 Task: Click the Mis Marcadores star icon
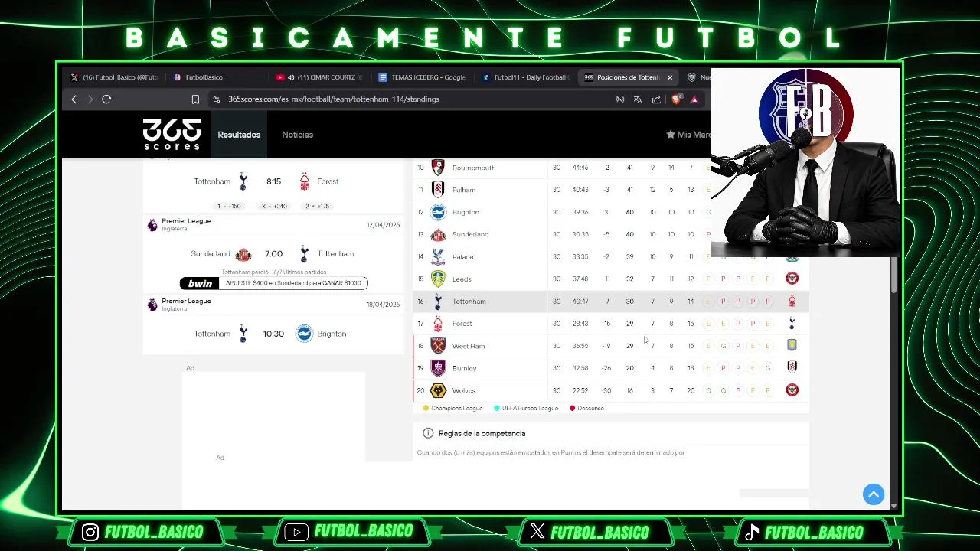pyautogui.click(x=671, y=135)
